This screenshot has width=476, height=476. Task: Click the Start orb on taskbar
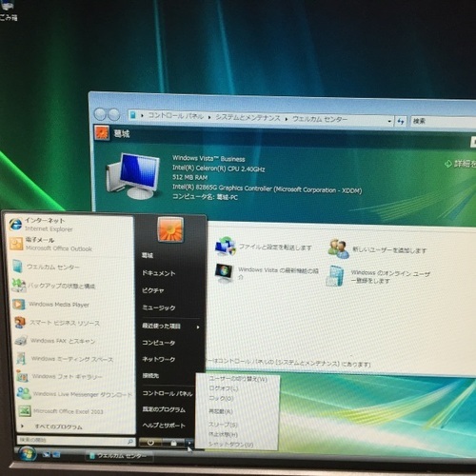28,454
